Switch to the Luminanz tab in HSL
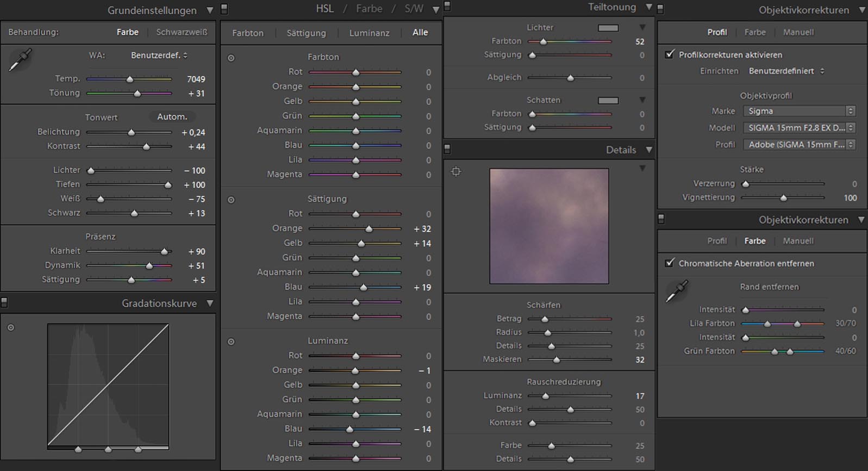This screenshot has width=868, height=471. coord(369,33)
